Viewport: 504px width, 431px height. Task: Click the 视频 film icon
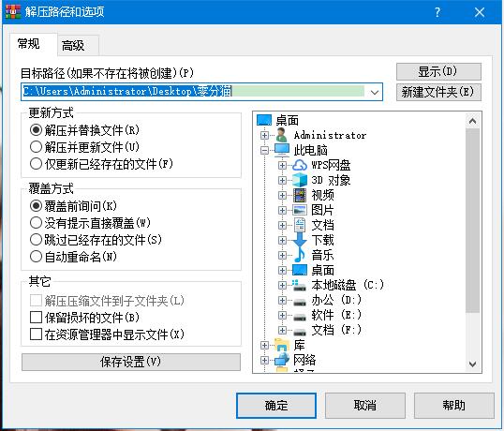click(x=300, y=195)
